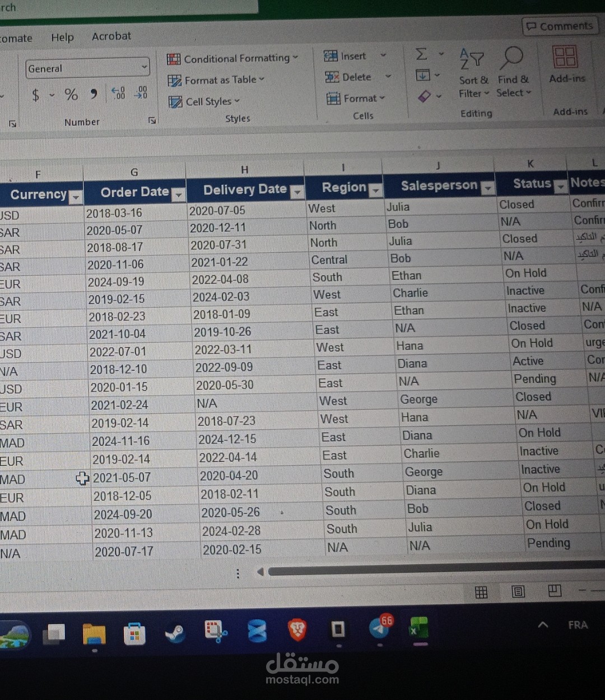Open Order Date filter dropdown

tap(178, 194)
